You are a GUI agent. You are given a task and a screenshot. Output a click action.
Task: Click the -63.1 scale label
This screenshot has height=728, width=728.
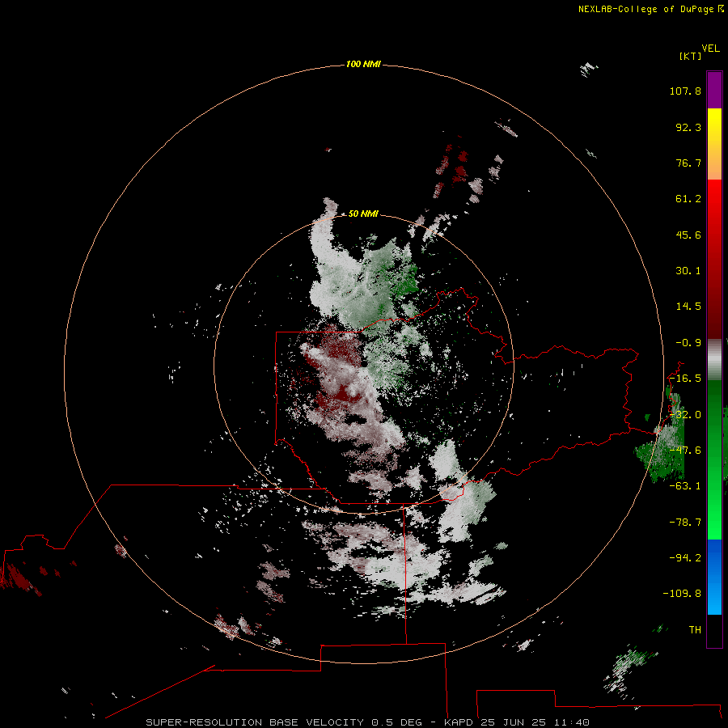(685, 486)
